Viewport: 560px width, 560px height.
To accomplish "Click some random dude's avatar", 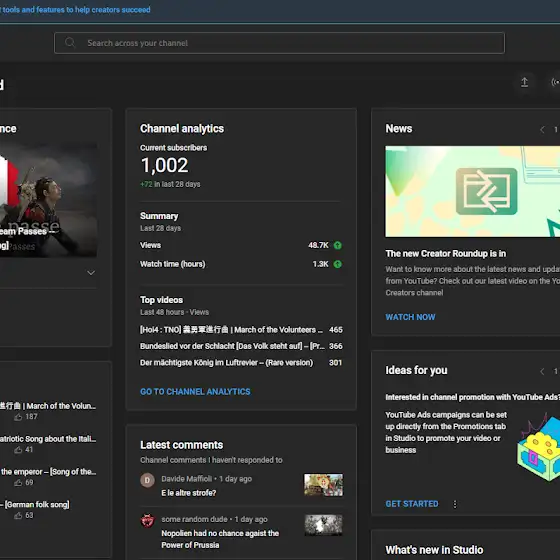I will click(x=148, y=521).
